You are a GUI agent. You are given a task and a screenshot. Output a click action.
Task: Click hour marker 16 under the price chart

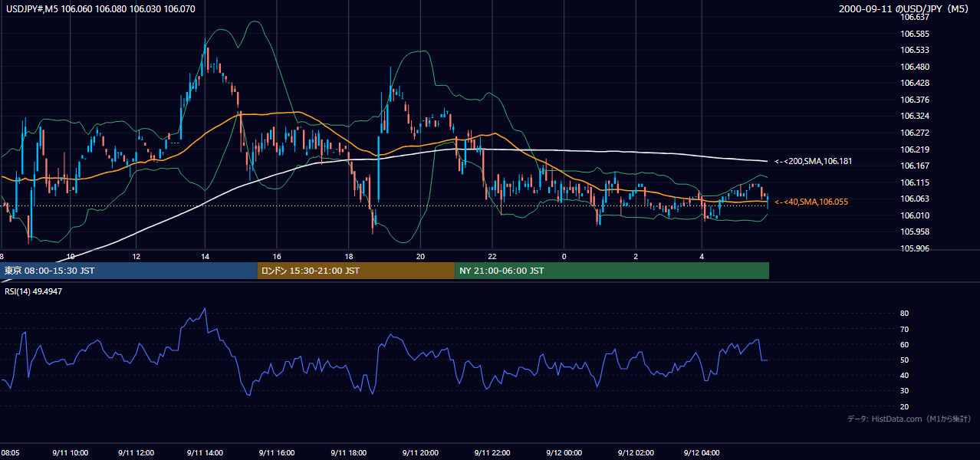[x=276, y=256]
